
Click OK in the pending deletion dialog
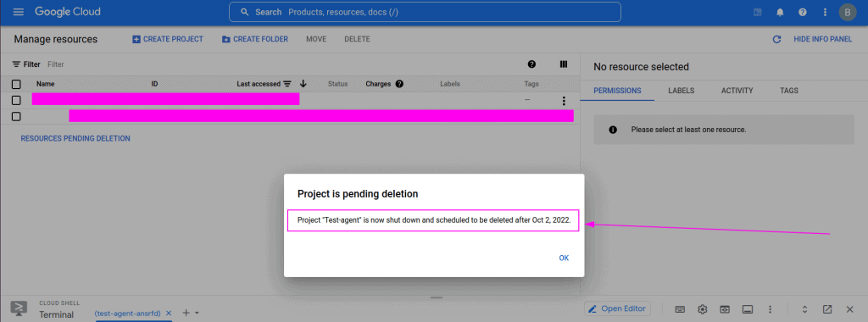coord(564,258)
